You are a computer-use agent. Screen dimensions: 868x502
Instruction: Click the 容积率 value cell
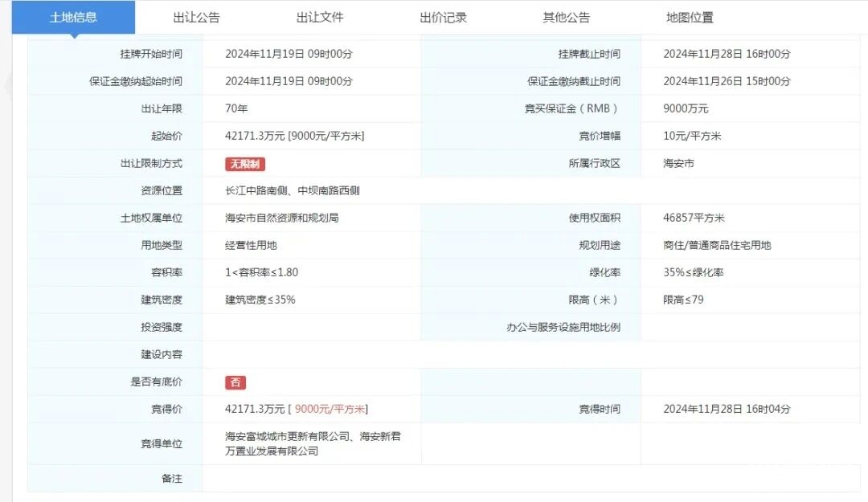tap(261, 273)
